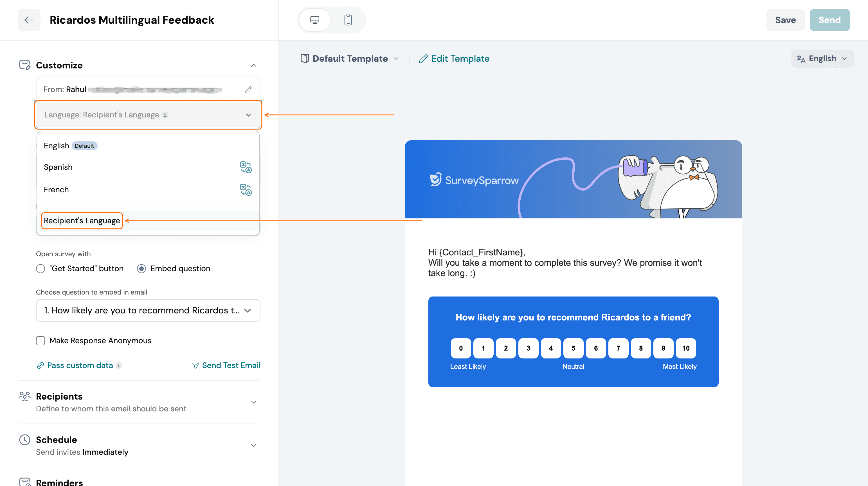Screen dimensions: 868x486
Task: Click the Spanish auto-translate icon
Action: click(246, 167)
